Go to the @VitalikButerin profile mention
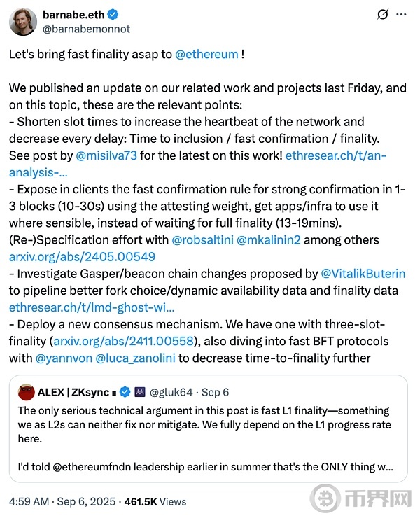The width and height of the screenshot is (420, 523). point(363,274)
